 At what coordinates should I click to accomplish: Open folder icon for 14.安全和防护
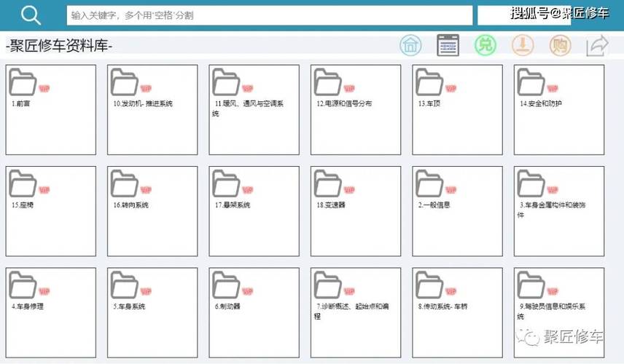(x=531, y=82)
